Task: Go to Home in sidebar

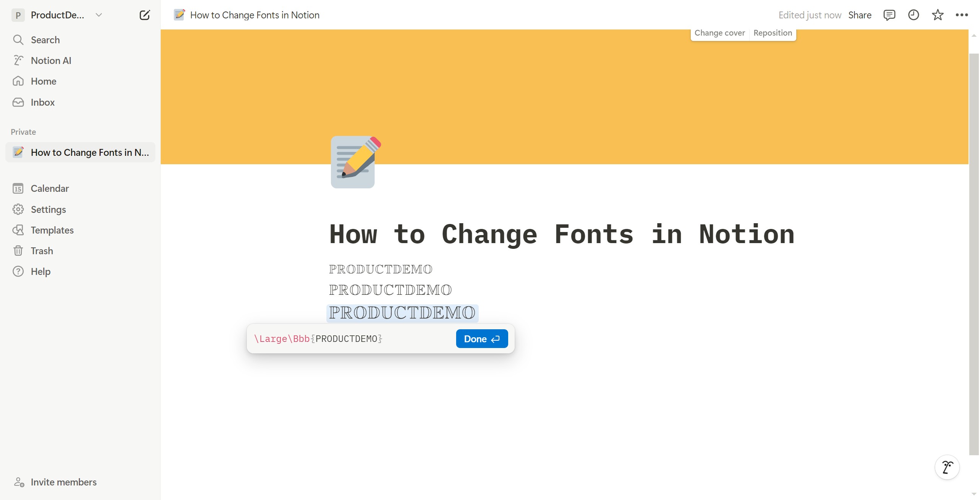Action: (x=80, y=81)
